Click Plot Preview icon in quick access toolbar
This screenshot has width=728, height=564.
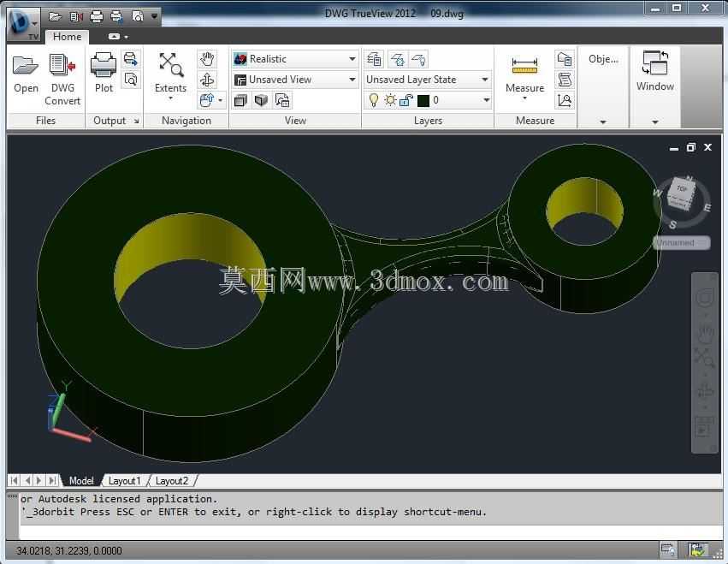[138, 17]
